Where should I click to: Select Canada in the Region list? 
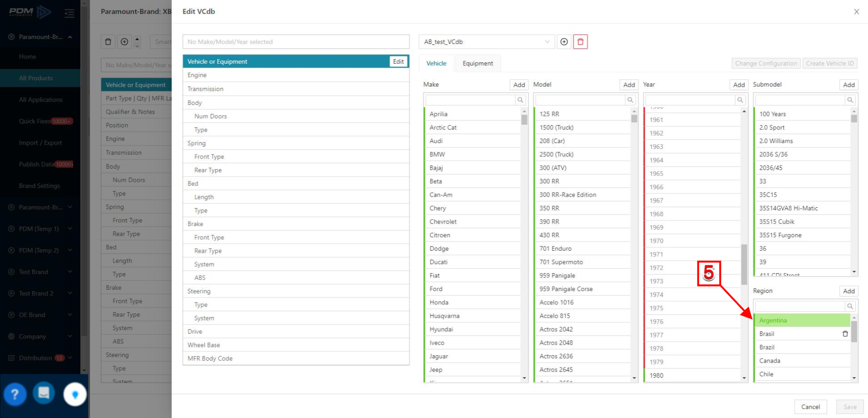(x=802, y=361)
